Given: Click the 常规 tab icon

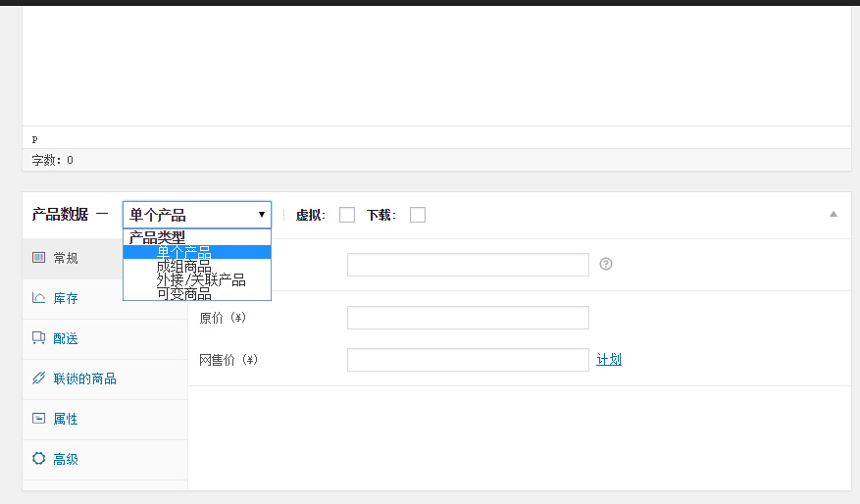Looking at the screenshot, I should click(38, 258).
